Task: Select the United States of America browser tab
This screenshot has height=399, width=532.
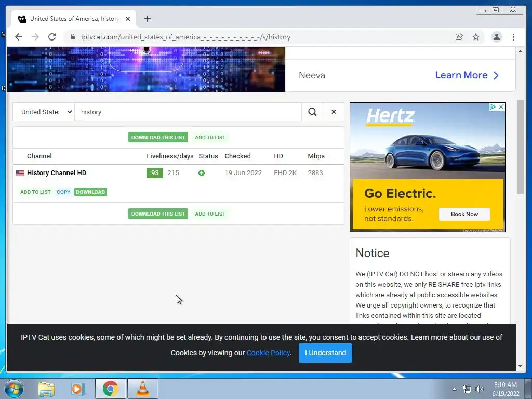Action: point(74,19)
